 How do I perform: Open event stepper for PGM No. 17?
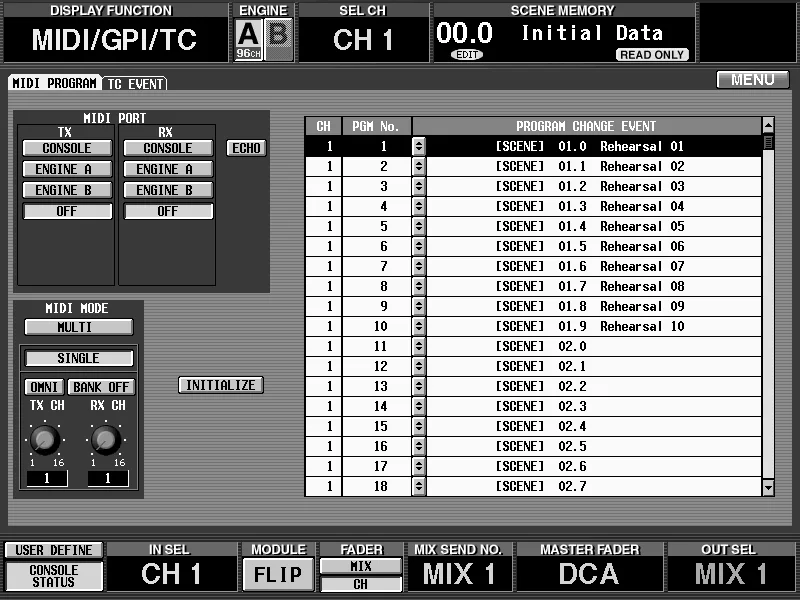point(419,466)
